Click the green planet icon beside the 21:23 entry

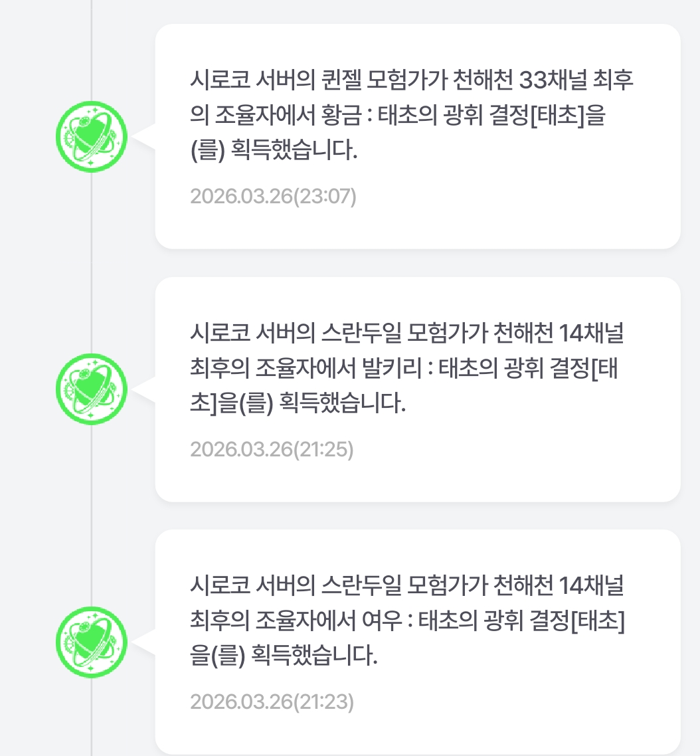[91, 642]
